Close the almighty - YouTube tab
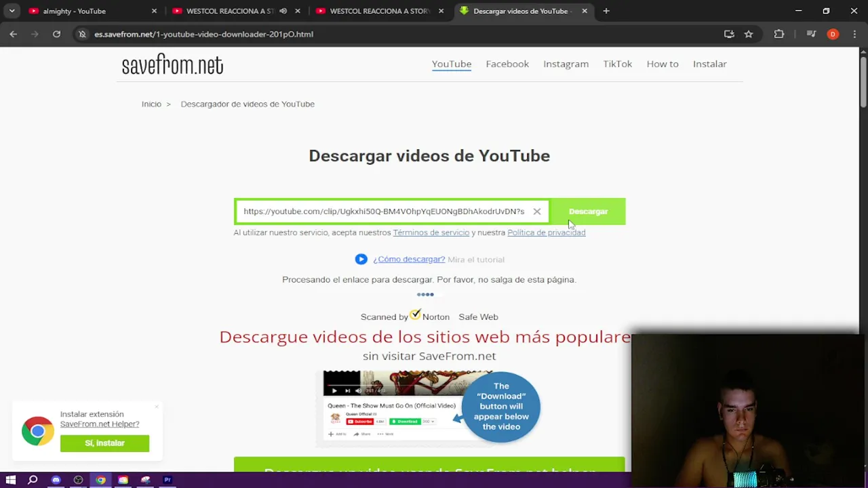This screenshot has height=488, width=868. (x=154, y=11)
